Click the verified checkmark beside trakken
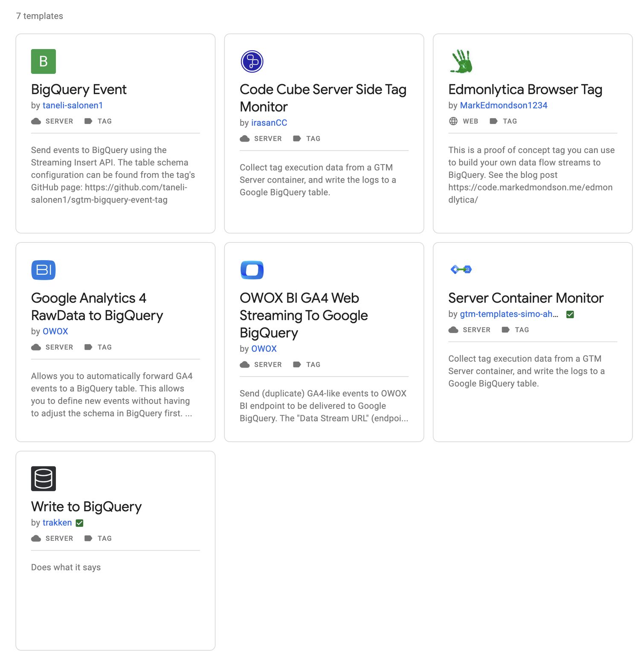 [80, 523]
